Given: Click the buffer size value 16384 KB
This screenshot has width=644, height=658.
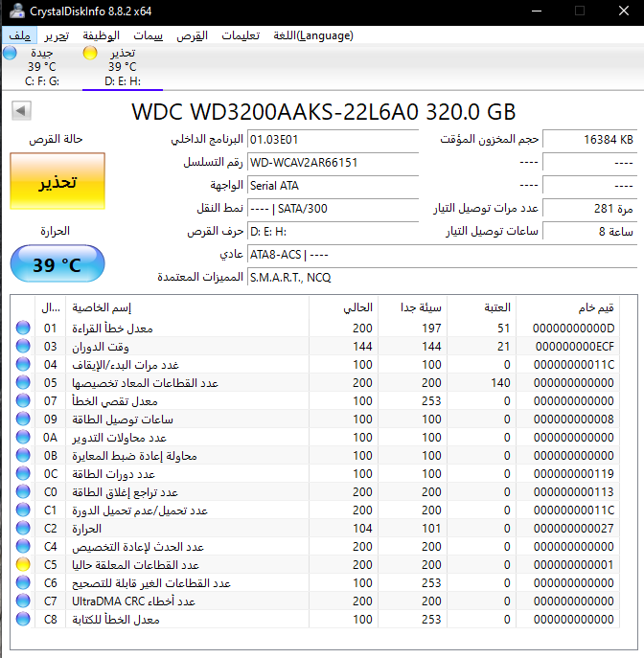Looking at the screenshot, I should coord(589,139).
